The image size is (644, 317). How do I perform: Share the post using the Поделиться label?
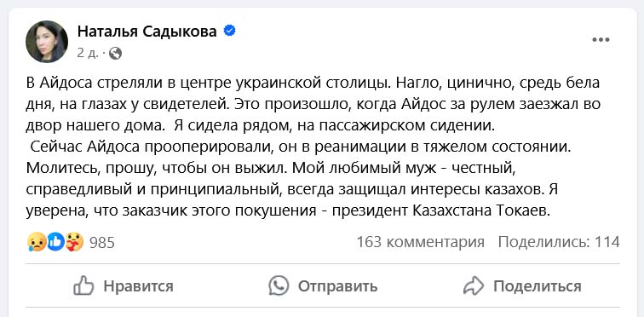[538, 286]
